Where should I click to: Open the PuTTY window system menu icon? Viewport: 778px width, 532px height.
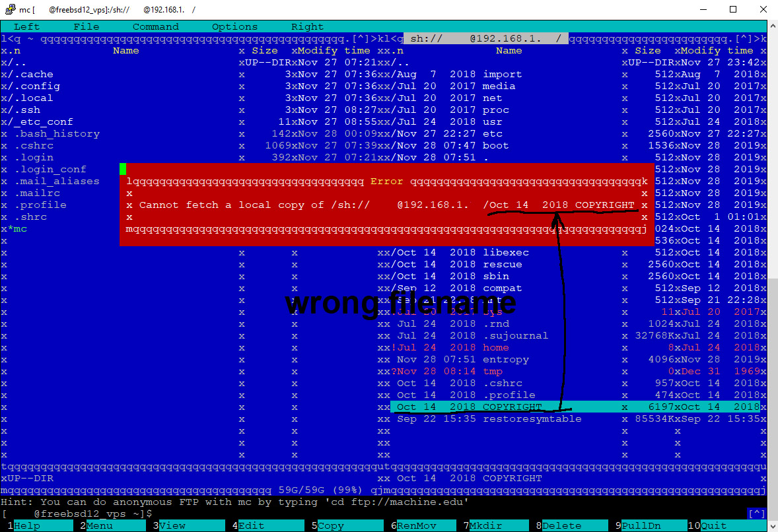(9, 9)
